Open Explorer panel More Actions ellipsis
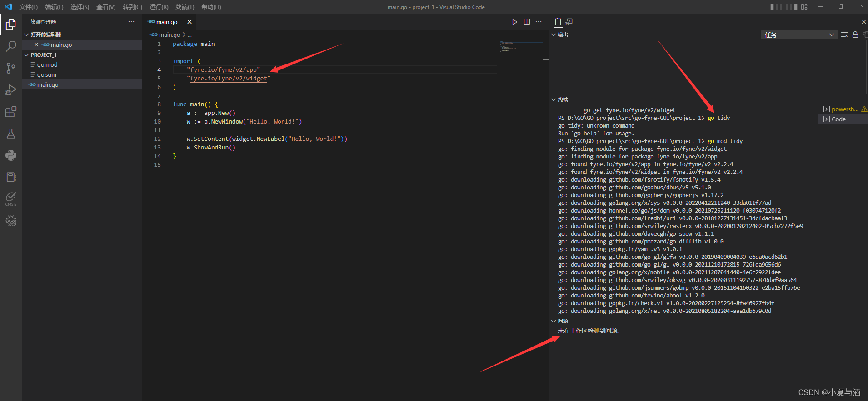 131,22
